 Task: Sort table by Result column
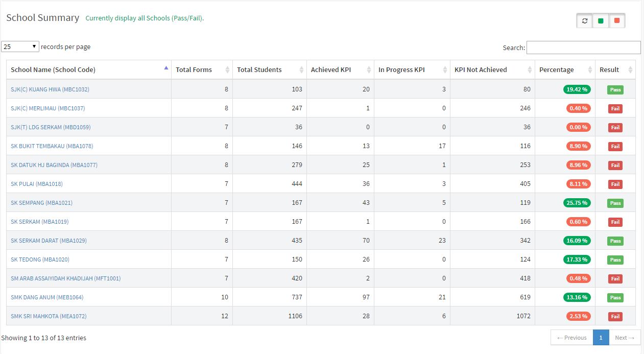[x=615, y=69]
